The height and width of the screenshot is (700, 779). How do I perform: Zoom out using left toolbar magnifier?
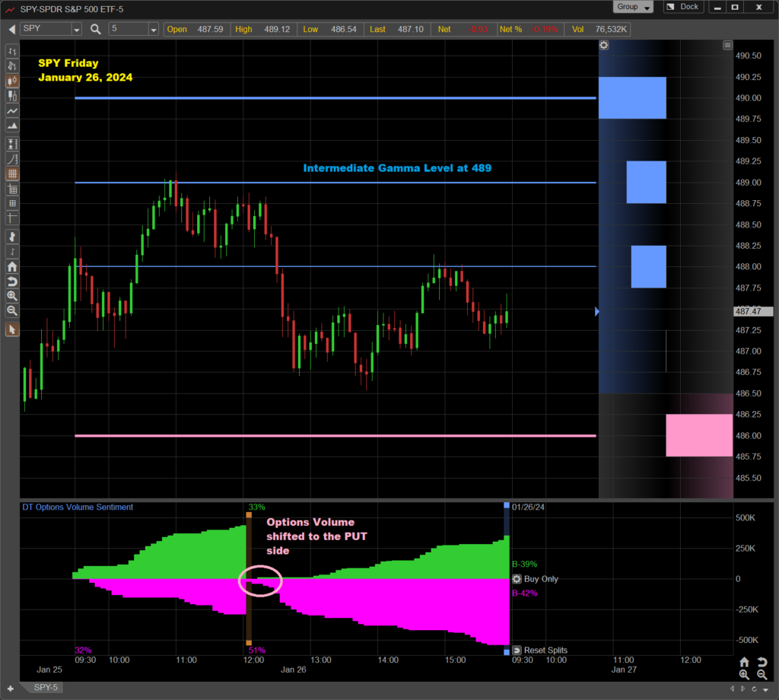pos(12,310)
